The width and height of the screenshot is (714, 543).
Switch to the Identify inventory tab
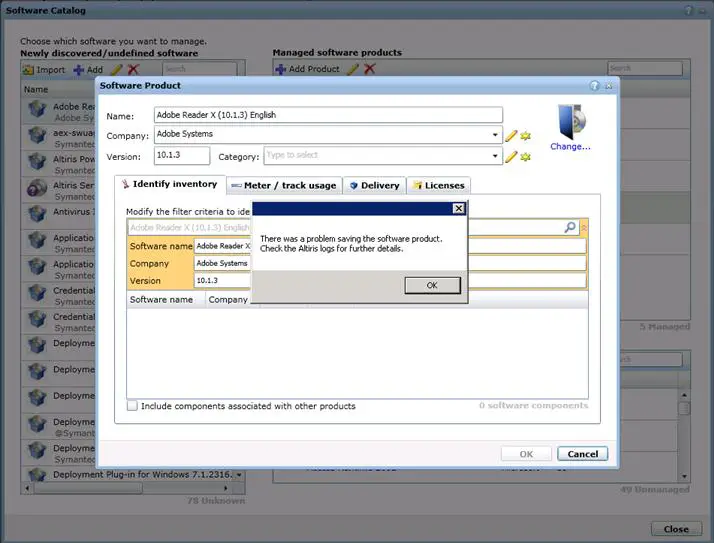[170, 184]
